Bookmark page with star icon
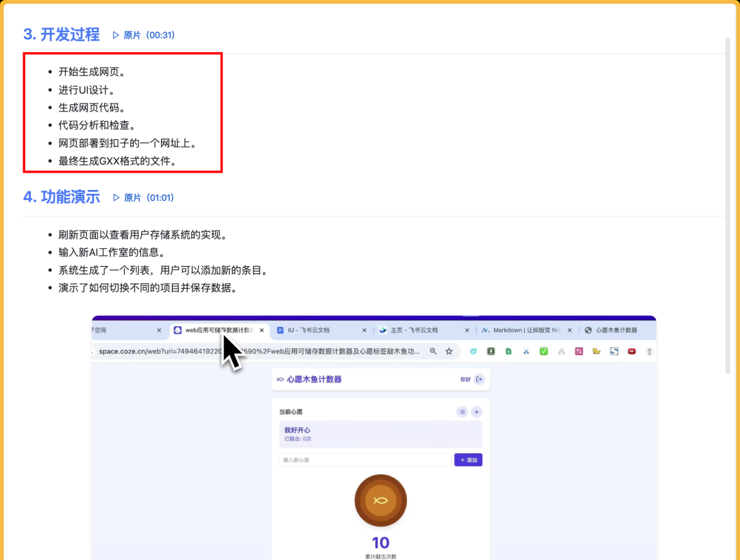Image resolution: width=740 pixels, height=560 pixels. (x=449, y=352)
